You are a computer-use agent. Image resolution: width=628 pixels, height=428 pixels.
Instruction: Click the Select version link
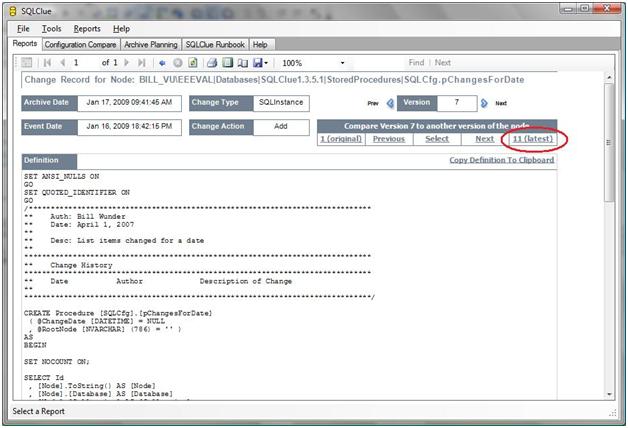coord(437,139)
